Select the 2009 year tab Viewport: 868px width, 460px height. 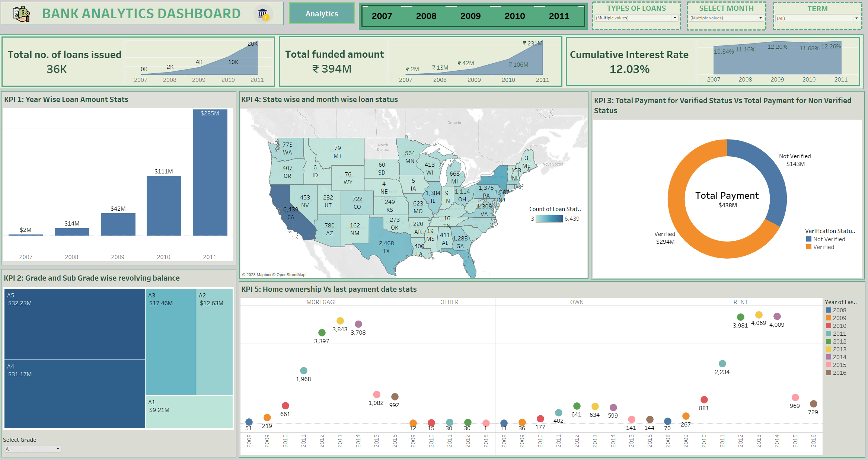pyautogui.click(x=470, y=16)
